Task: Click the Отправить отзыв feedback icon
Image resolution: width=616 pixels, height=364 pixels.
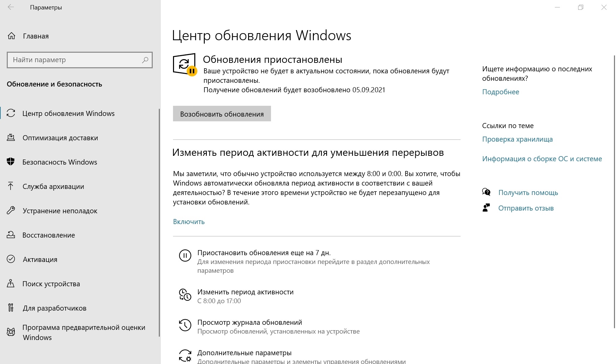Action: [486, 208]
